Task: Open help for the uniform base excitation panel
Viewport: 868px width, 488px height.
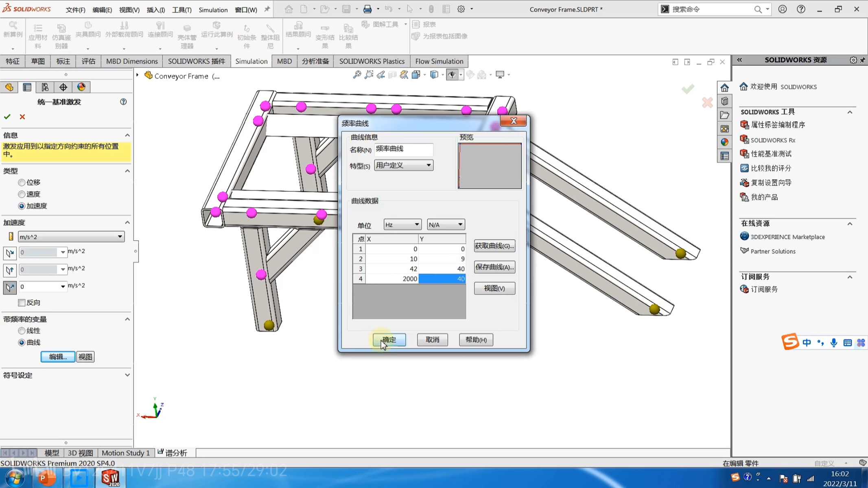Action: point(123,102)
